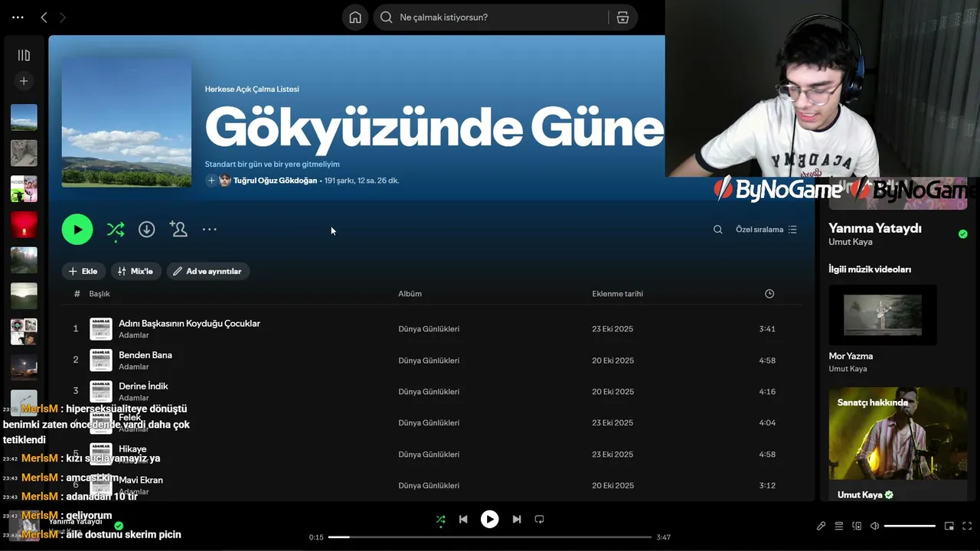This screenshot has height=551, width=980.
Task: Toggle repeat in the player bar
Action: pos(539,520)
